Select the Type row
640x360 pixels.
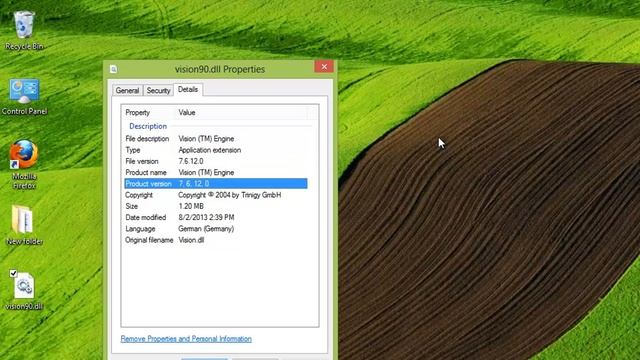216,150
